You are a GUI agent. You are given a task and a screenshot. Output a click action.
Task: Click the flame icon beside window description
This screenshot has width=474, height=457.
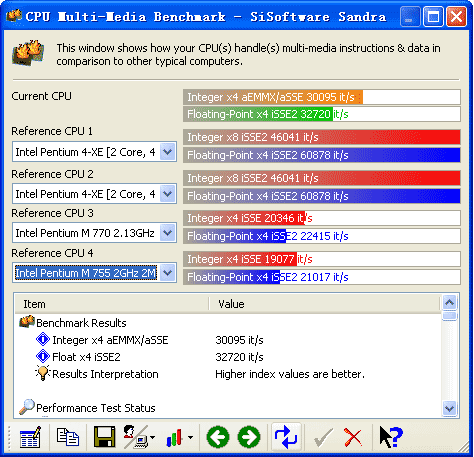coord(28,53)
